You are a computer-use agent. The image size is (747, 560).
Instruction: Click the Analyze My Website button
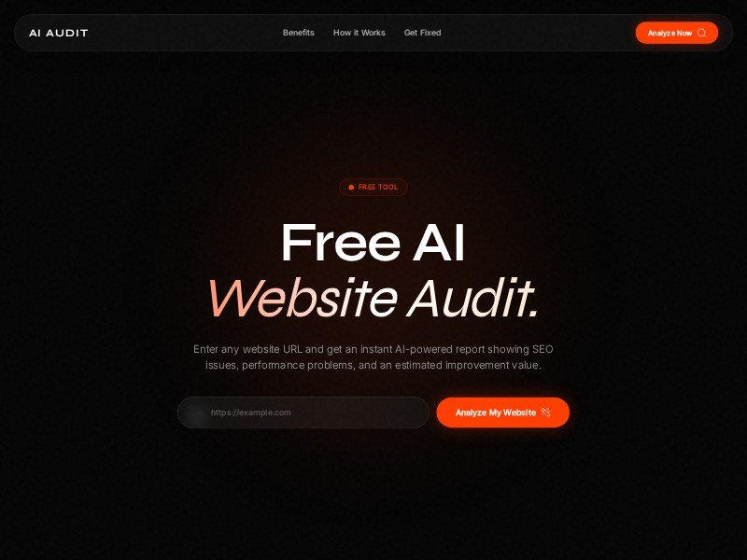click(x=502, y=413)
